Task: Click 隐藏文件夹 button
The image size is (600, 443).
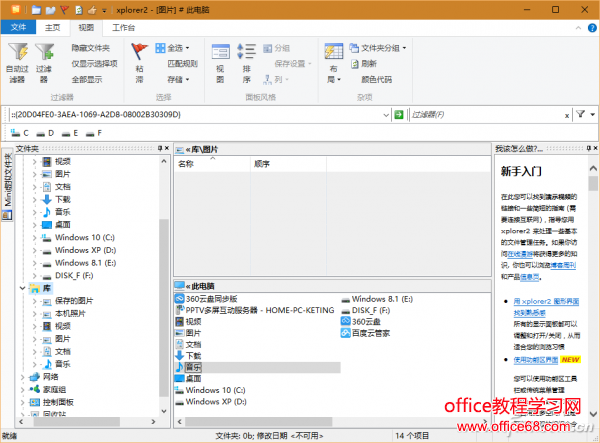Action: point(91,48)
